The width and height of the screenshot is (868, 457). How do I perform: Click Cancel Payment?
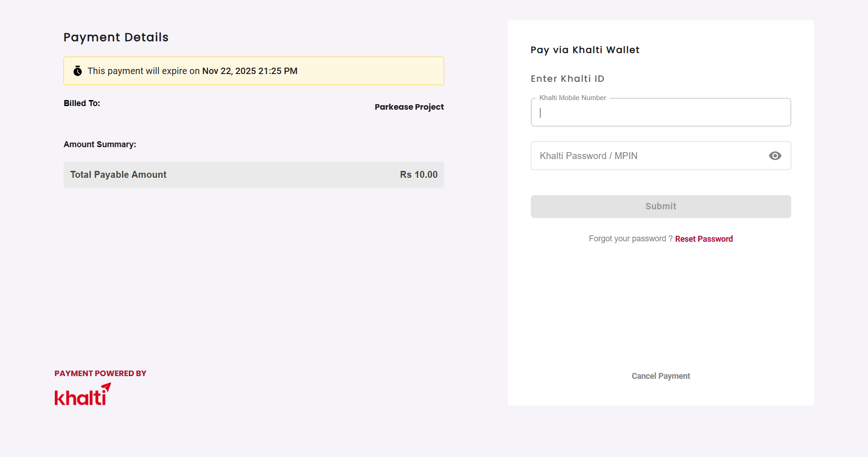pos(661,376)
